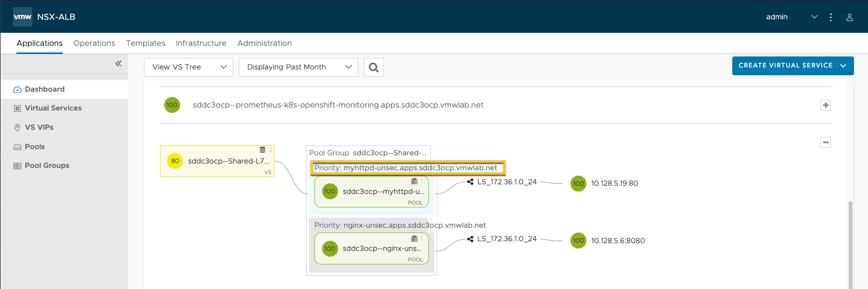Switch to the Templates tab
This screenshot has height=289, width=868.
(145, 43)
